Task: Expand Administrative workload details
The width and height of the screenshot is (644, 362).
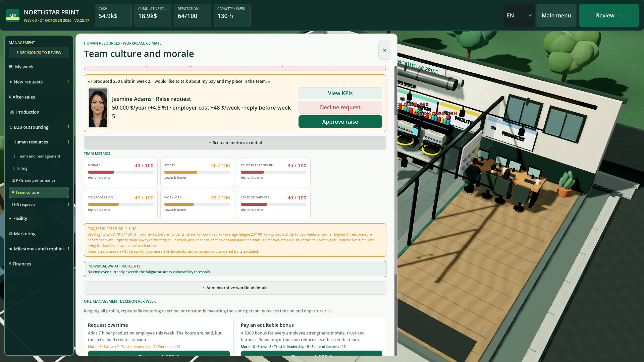Action: [x=235, y=288]
